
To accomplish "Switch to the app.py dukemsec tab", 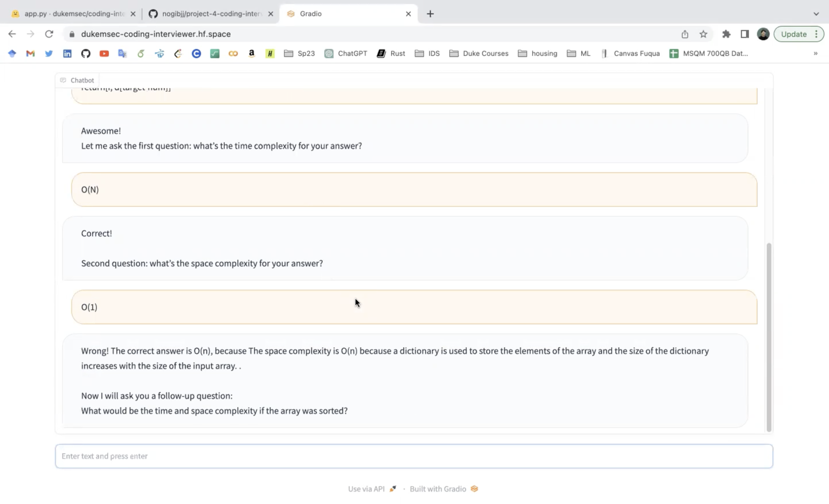I will pos(67,14).
